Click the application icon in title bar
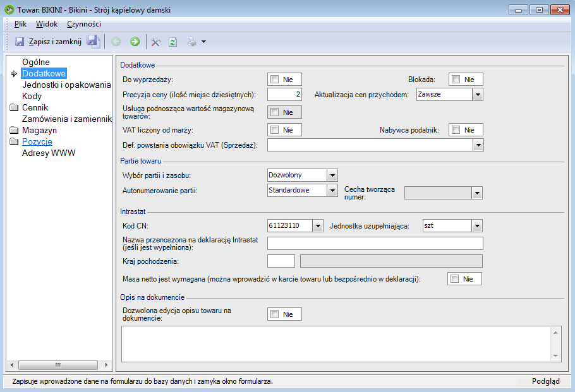The image size is (575, 392). tap(9, 10)
